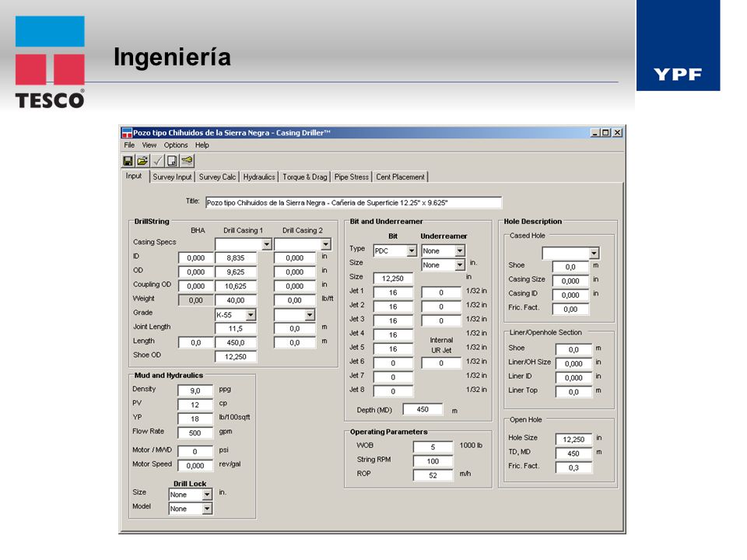The height and width of the screenshot is (560, 747).
Task: Click the Internal UR Jet field
Action: coord(441,363)
